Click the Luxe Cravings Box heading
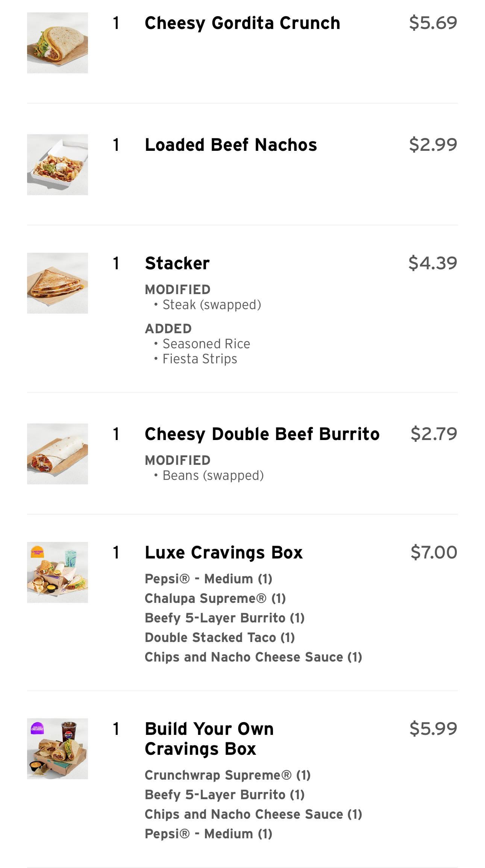485x868 pixels. pos(224,552)
